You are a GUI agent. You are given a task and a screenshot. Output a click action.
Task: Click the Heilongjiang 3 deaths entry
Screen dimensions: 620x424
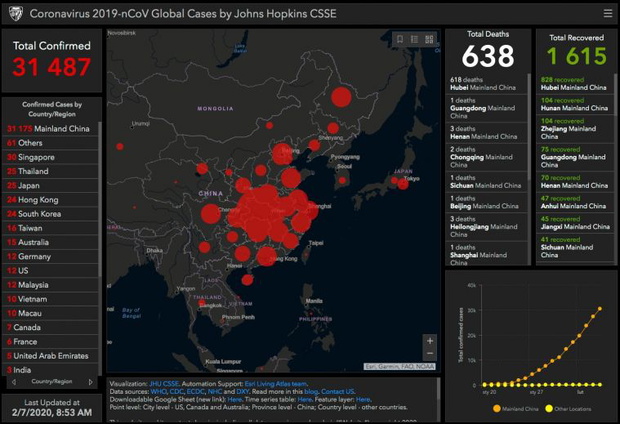pos(486,227)
